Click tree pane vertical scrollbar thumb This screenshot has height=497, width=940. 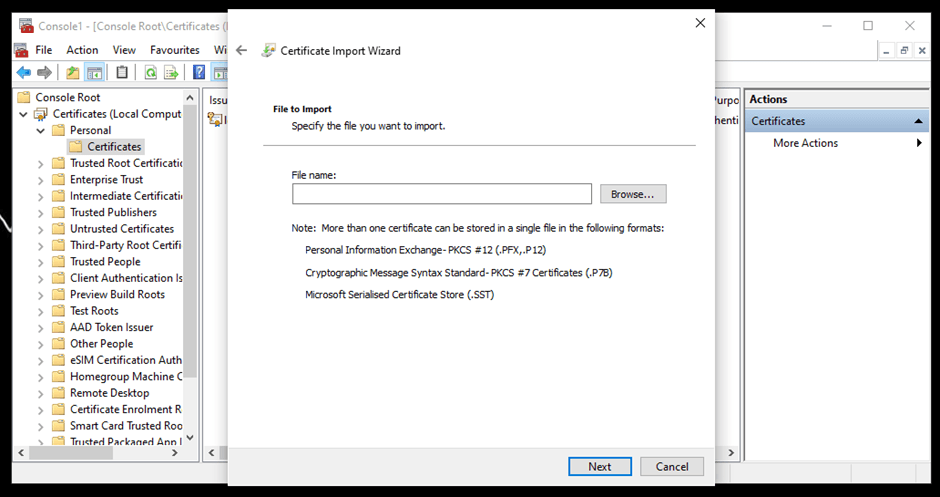click(x=190, y=240)
